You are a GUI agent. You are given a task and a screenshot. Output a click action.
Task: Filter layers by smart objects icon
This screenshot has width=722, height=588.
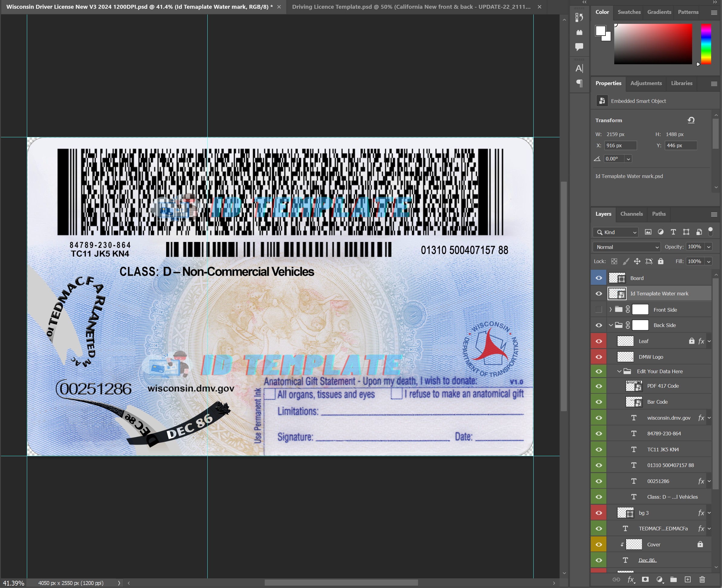[699, 232]
